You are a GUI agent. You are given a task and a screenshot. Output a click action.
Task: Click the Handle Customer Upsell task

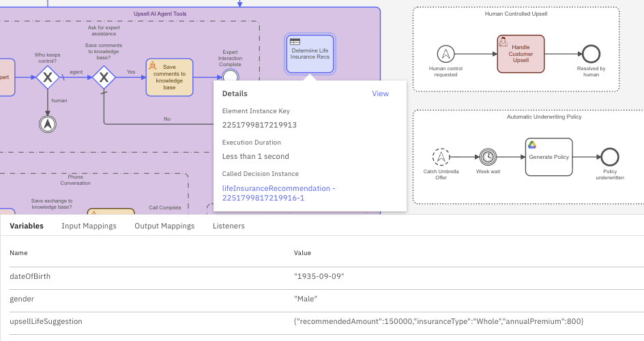521,53
